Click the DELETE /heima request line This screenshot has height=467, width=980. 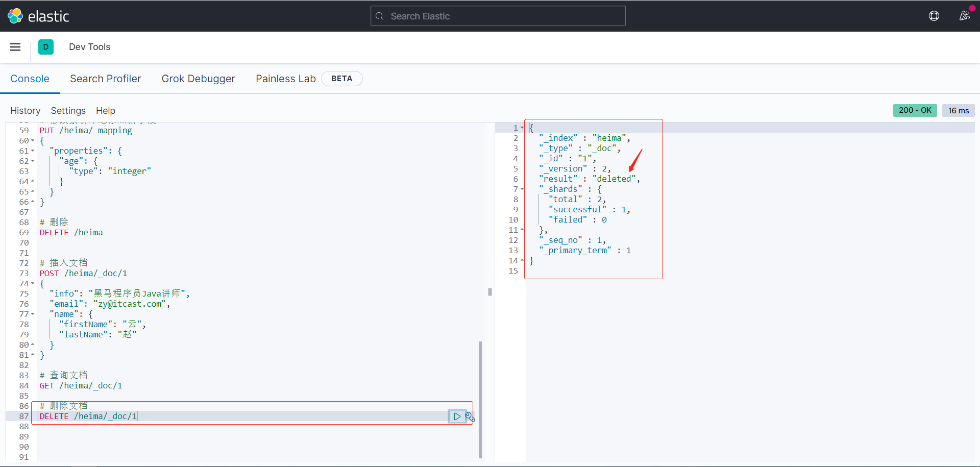(x=71, y=233)
